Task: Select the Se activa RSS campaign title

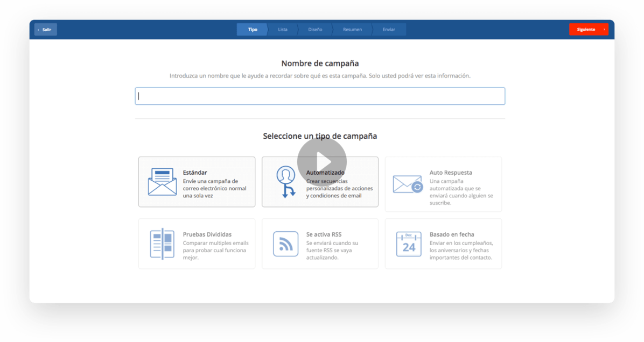Action: point(324,234)
